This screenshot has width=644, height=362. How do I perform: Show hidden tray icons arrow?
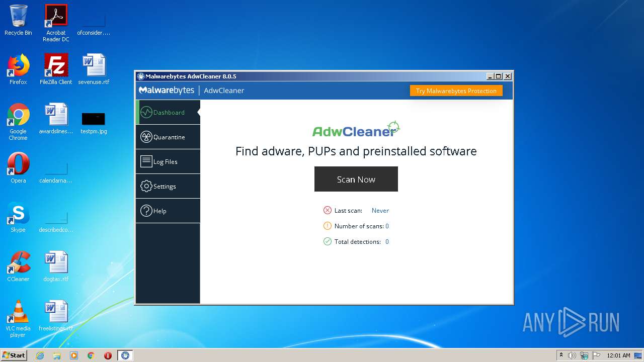(561, 355)
